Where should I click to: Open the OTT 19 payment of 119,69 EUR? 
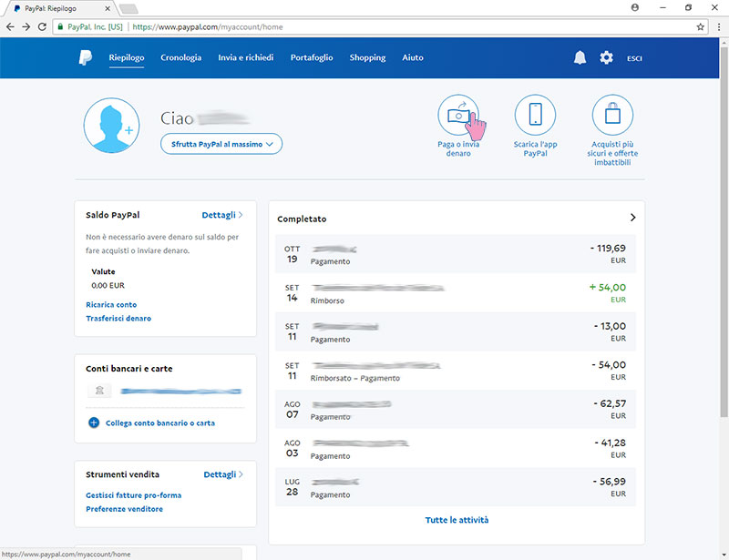click(456, 254)
